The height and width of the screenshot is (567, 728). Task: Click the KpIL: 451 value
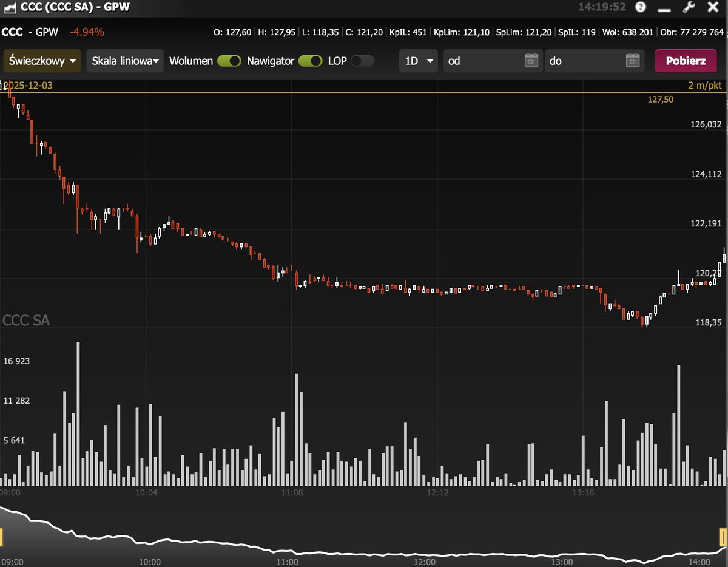(408, 32)
